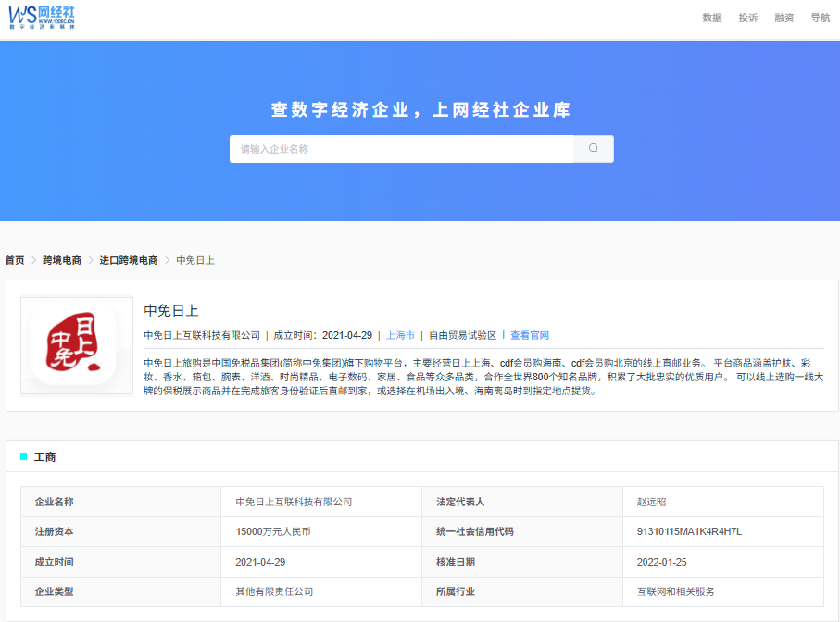Click the 核准日期 label cell

coord(521,562)
